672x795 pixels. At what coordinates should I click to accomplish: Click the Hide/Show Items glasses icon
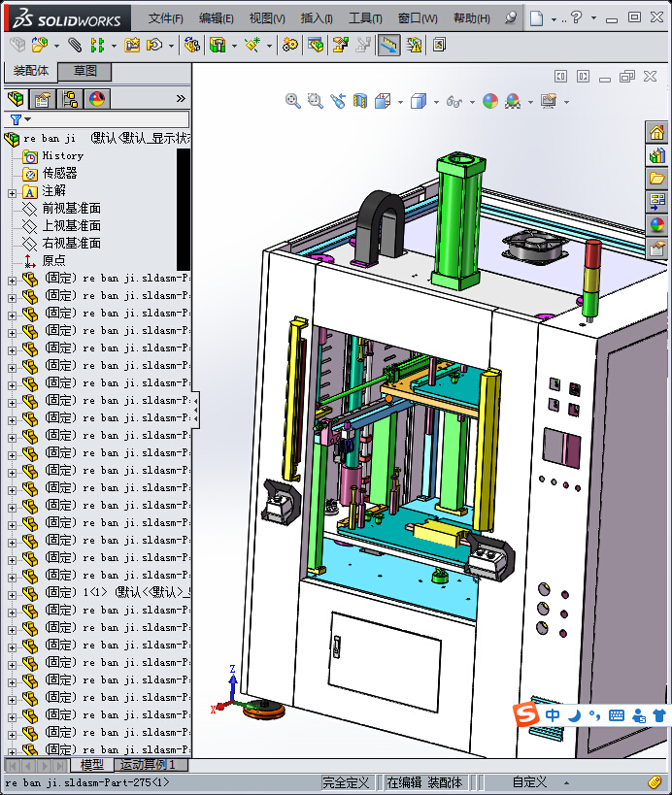(454, 101)
